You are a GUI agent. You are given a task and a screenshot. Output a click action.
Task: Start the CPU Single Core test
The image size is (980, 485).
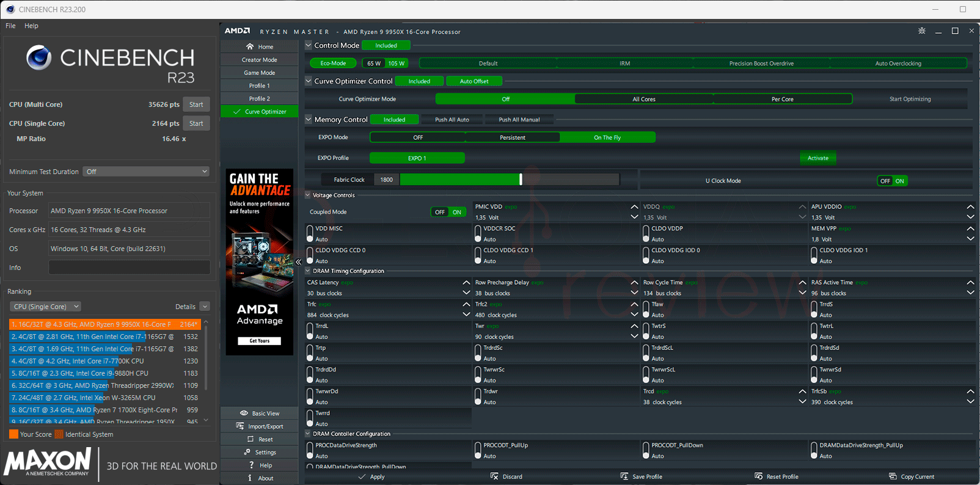click(196, 123)
